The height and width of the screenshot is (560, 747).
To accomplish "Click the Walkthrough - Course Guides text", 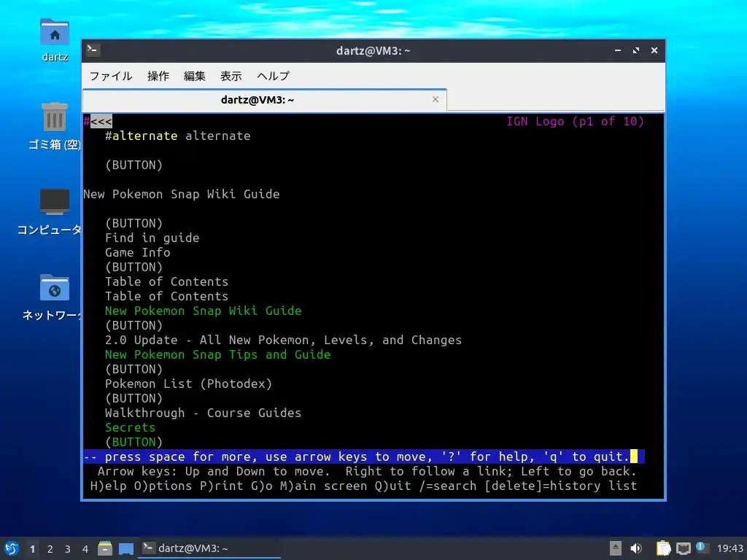I will (204, 413).
